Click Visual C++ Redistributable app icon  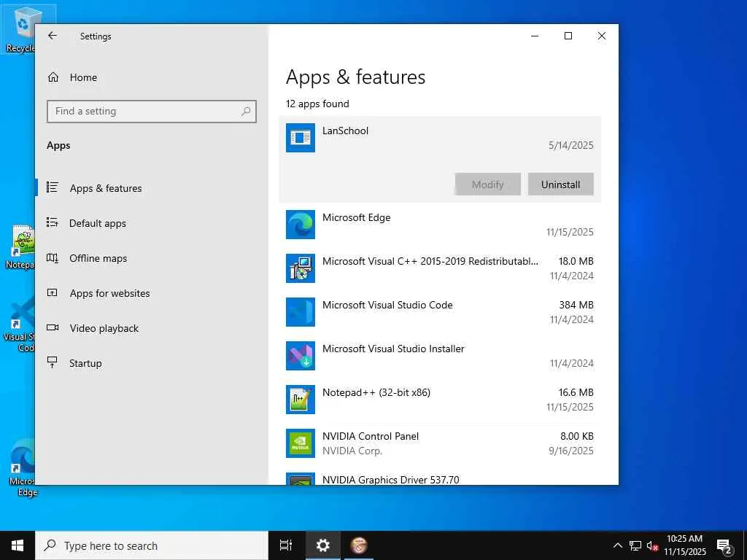click(x=300, y=268)
